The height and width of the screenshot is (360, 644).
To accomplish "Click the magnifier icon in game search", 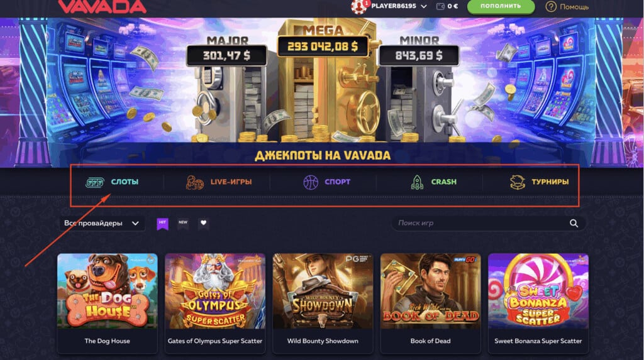I will tap(574, 223).
